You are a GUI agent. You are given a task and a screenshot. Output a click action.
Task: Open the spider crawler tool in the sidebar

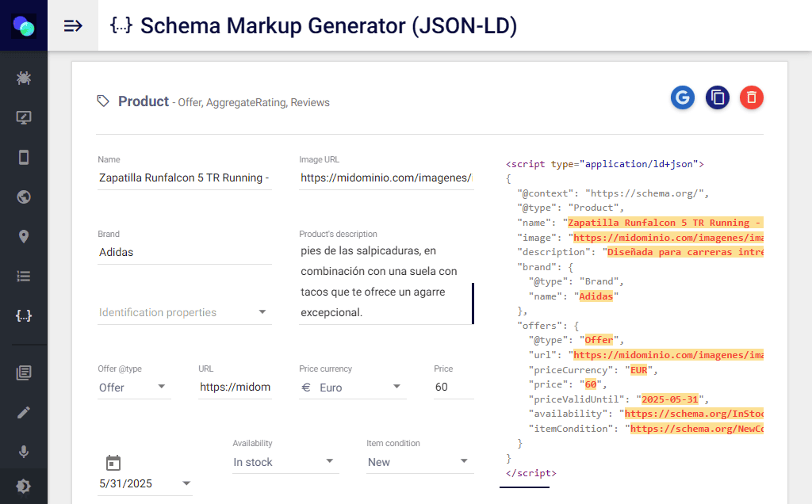[23, 78]
